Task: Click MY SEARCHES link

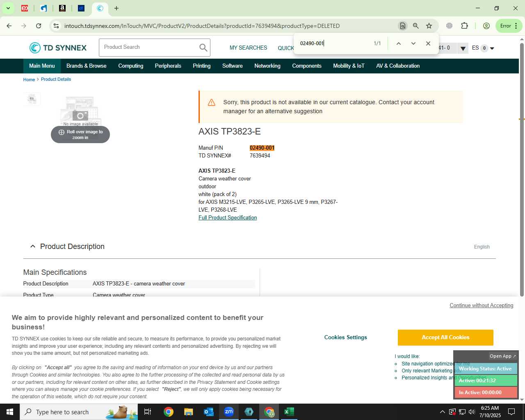Action: [248, 48]
